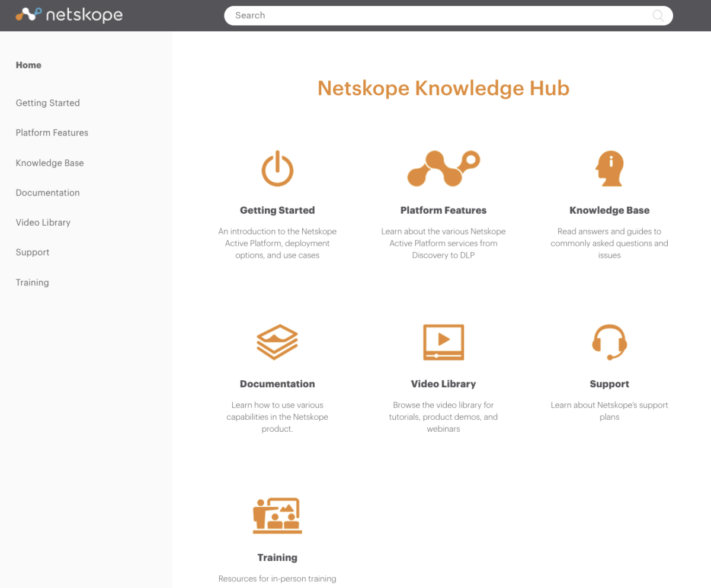The image size is (711, 588).
Task: Open the Training classroom icon
Action: pyautogui.click(x=277, y=515)
